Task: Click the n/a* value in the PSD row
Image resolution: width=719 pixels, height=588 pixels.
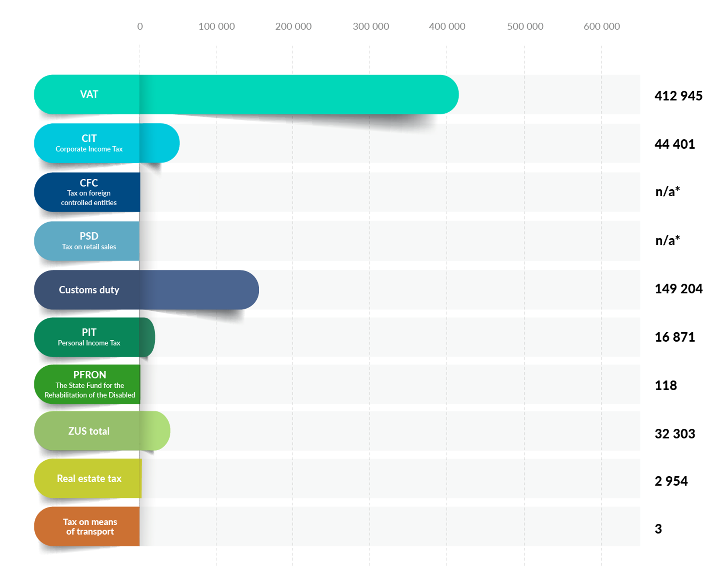Action: [667, 240]
